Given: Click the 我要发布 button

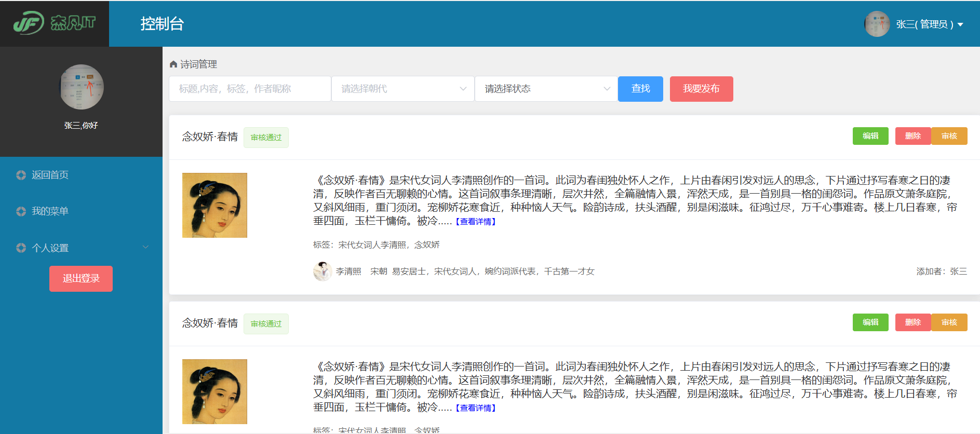Looking at the screenshot, I should (702, 89).
